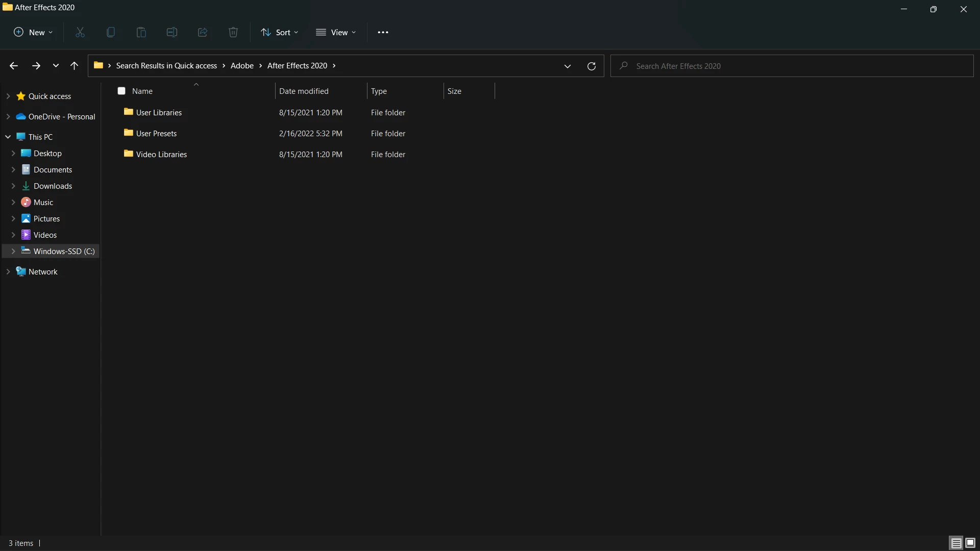Click the Cut scissors icon

coord(80,32)
